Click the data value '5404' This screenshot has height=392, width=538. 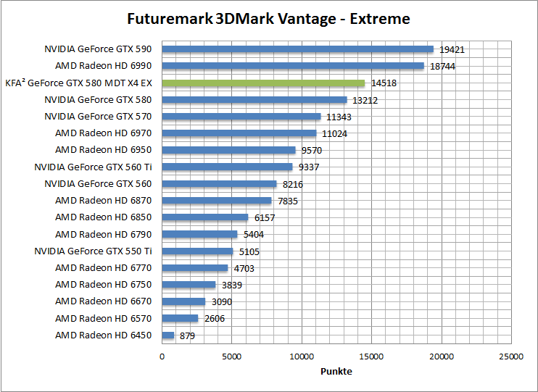click(x=254, y=234)
